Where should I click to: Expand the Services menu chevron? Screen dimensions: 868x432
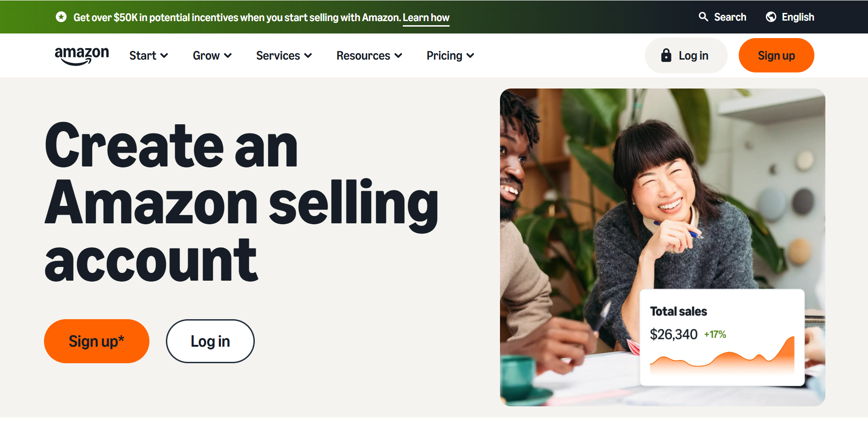[308, 55]
